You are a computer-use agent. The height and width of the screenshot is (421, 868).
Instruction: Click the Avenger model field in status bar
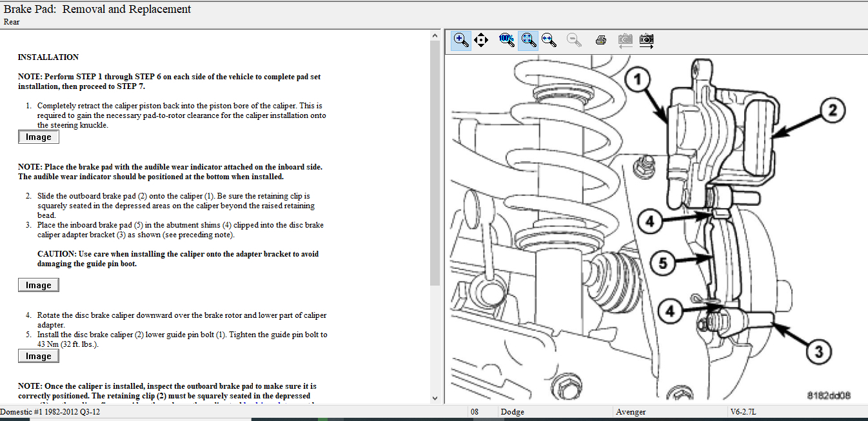click(630, 412)
